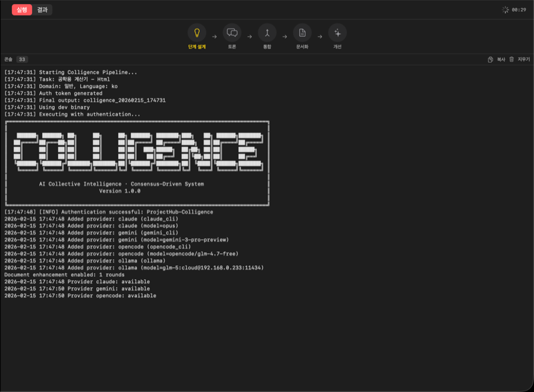
Task: Click arrow between 통합 and 문서화
Action: coord(284,35)
